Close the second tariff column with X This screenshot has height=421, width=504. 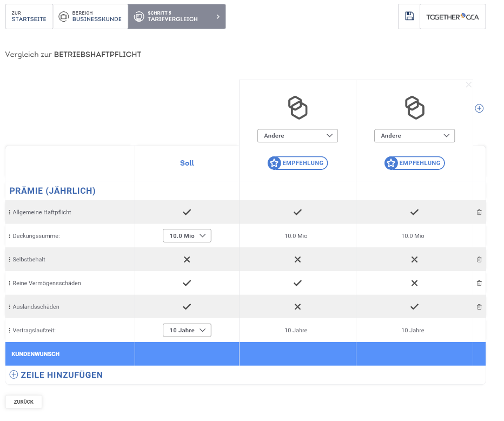[x=468, y=84]
